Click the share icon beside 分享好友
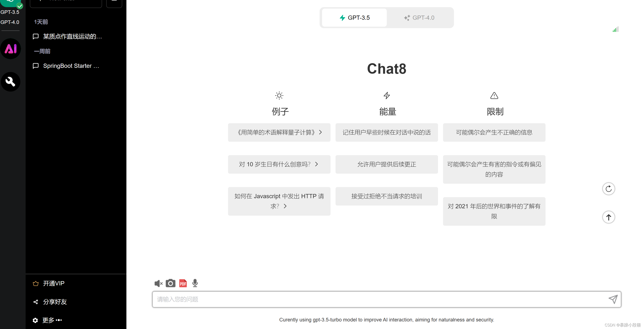 [x=36, y=302]
